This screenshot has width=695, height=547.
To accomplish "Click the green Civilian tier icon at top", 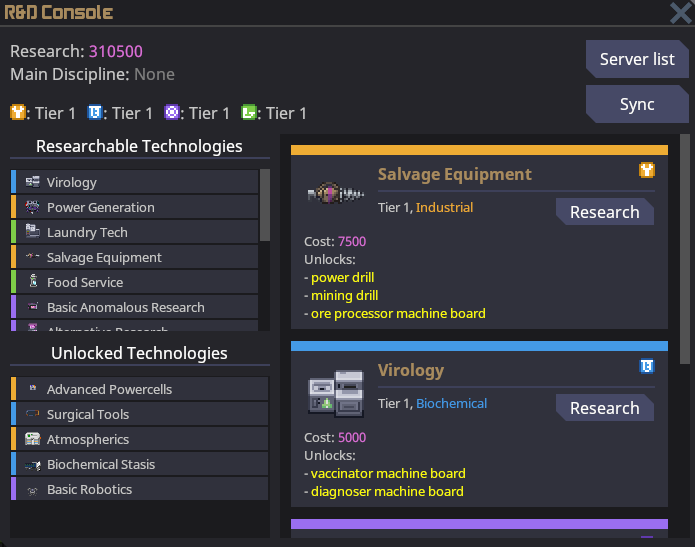I will (249, 113).
